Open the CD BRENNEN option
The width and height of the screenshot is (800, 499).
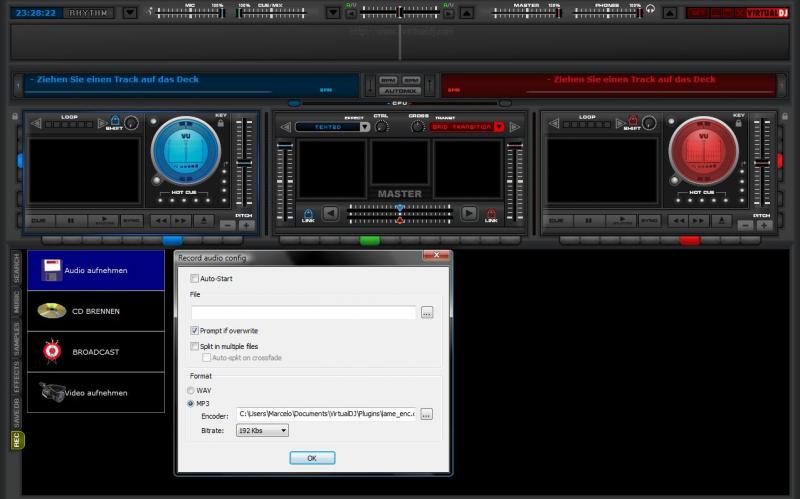click(96, 311)
